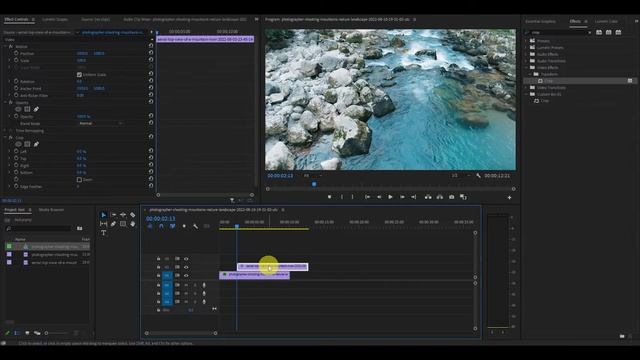Switch to Essential Graphics tab

(x=540, y=21)
